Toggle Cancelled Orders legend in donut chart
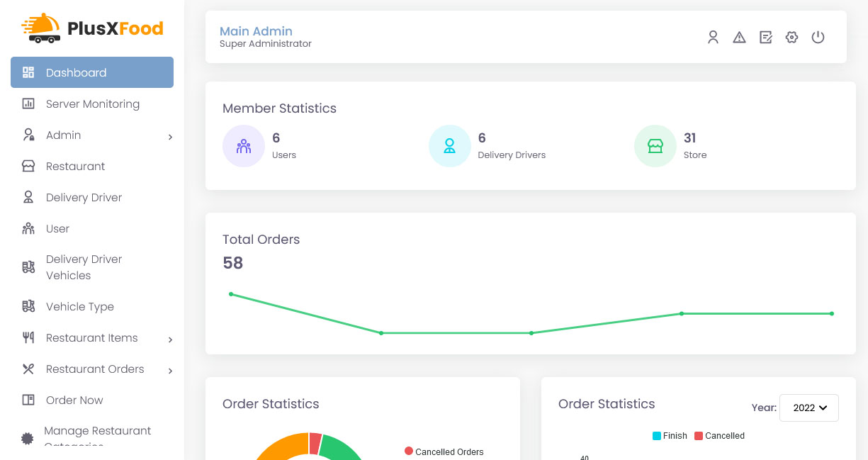The image size is (868, 460). pyautogui.click(x=444, y=451)
